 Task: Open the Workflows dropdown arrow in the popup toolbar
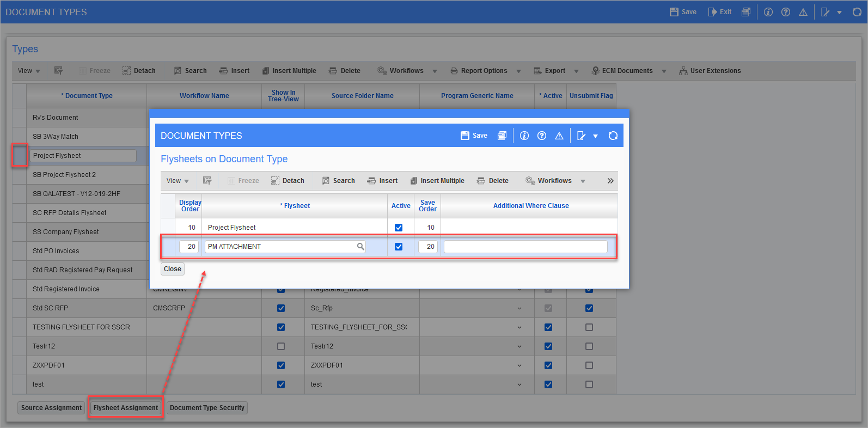point(583,181)
